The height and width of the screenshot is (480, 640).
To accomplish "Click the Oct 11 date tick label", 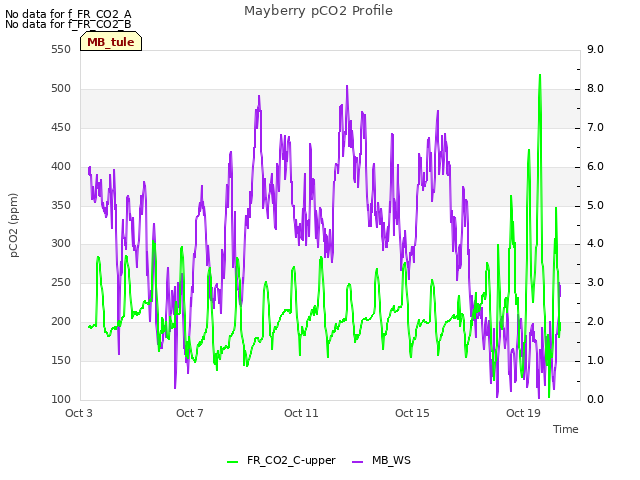I will point(301,413).
